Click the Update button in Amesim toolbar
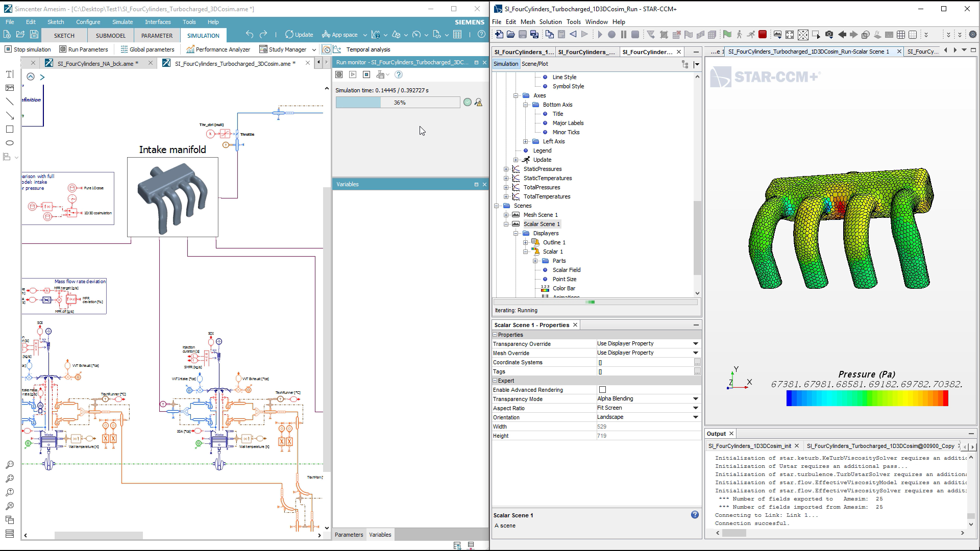Viewport: 980px width, 551px height. [299, 35]
